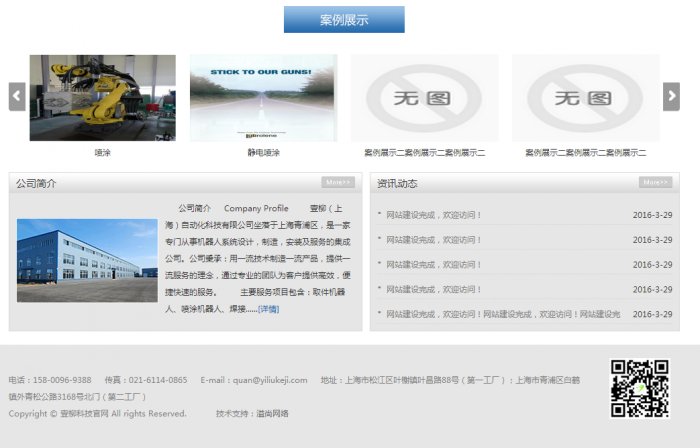Click the blue 案例展示 heading button
The width and height of the screenshot is (700, 448).
tap(344, 20)
